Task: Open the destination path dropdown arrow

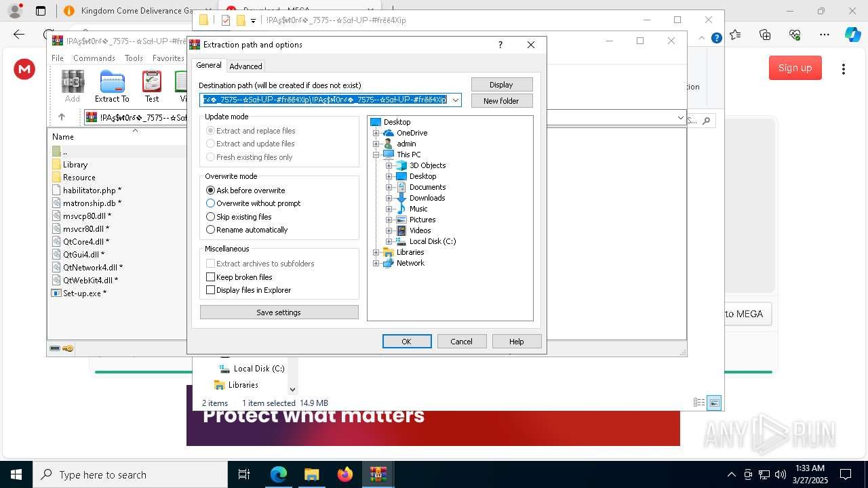Action: click(456, 100)
